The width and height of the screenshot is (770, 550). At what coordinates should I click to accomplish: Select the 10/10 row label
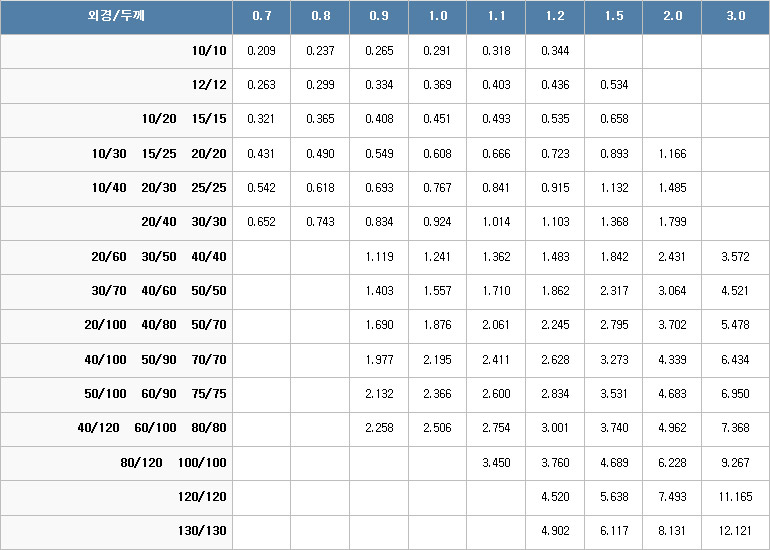coord(209,51)
